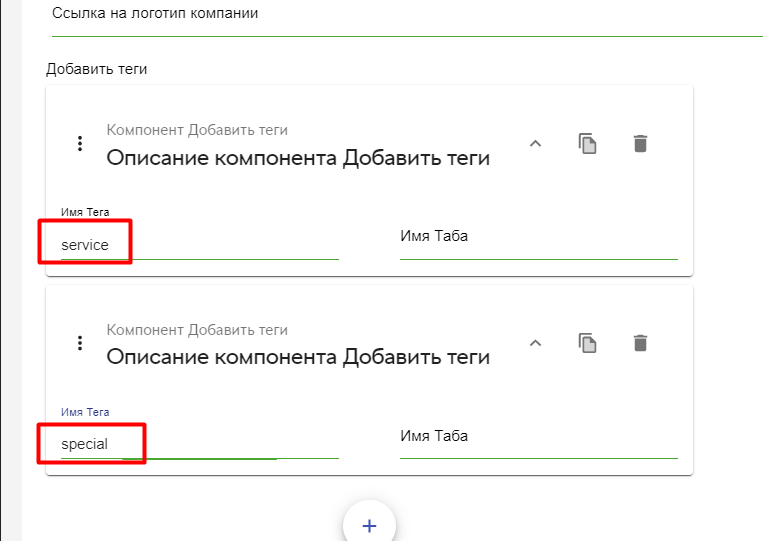Screen dimensions: 763x541
Task: Click the plus button to add tag
Action: pos(369,525)
